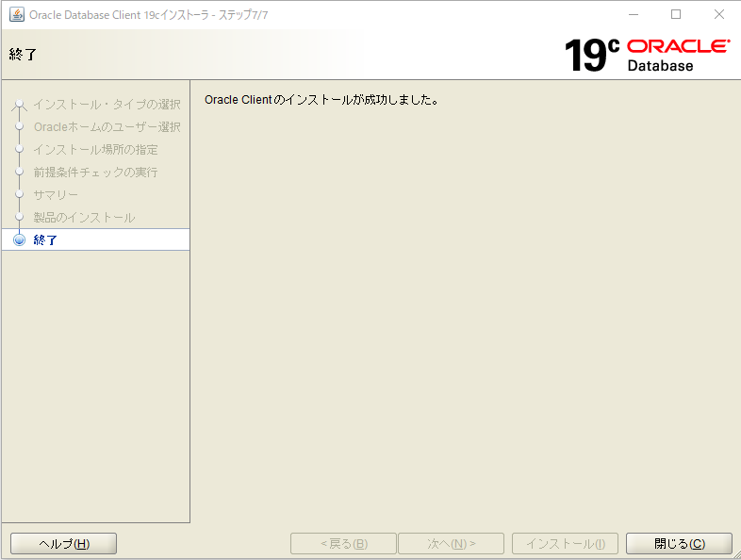Screen dimensions: 741x560
Task: Minimize the Oracle installer window
Action: tap(632, 14)
